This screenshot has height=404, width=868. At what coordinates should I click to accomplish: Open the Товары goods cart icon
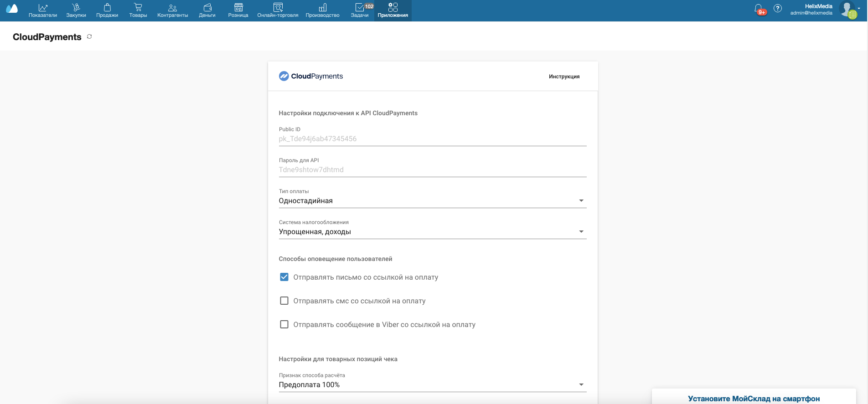[x=138, y=7]
